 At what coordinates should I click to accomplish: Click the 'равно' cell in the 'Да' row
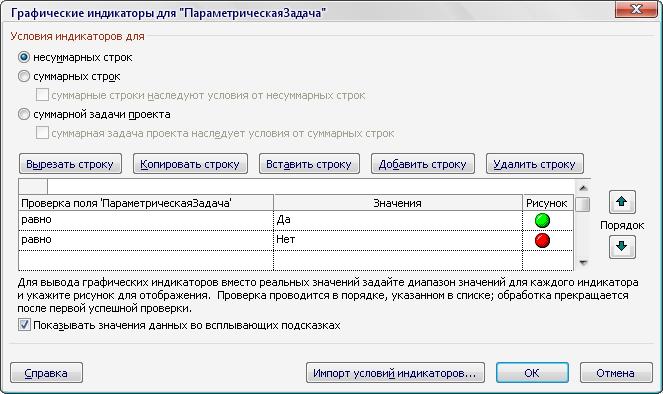point(146,220)
